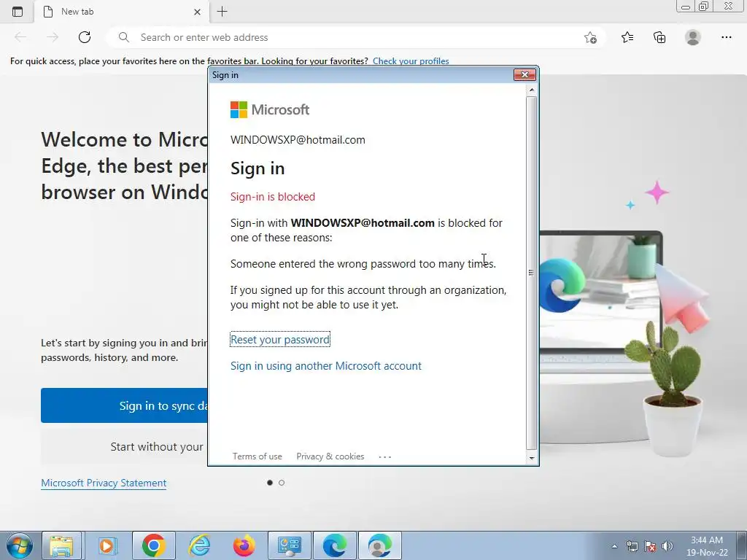The height and width of the screenshot is (560, 747).
Task: Click the ellipsis beside Privacy & cookies
Action: click(x=385, y=456)
